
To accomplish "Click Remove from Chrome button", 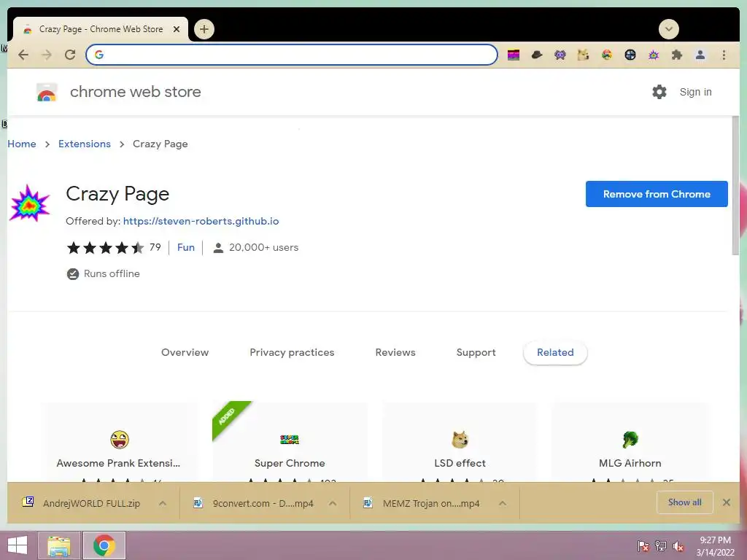I will pos(657,194).
